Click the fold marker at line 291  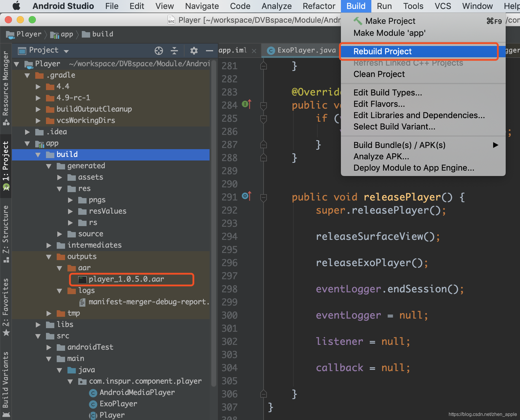click(264, 197)
